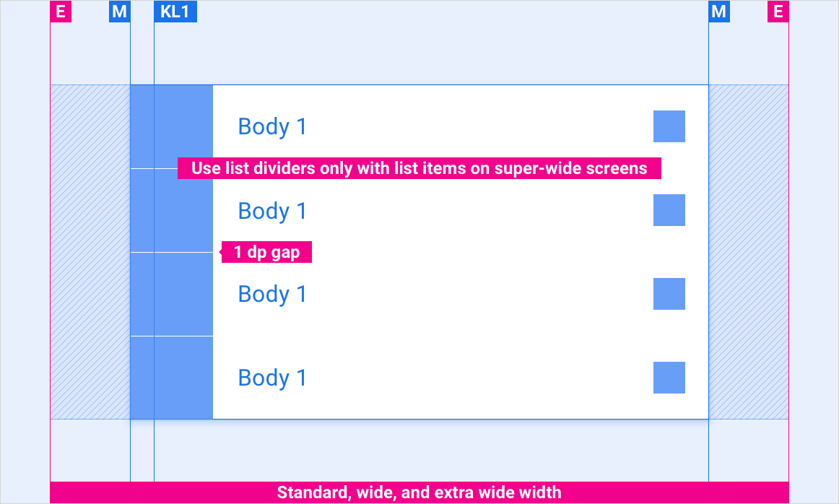Click the "Use list dividers only" annotation banner
The width and height of the screenshot is (839, 504).
419,168
